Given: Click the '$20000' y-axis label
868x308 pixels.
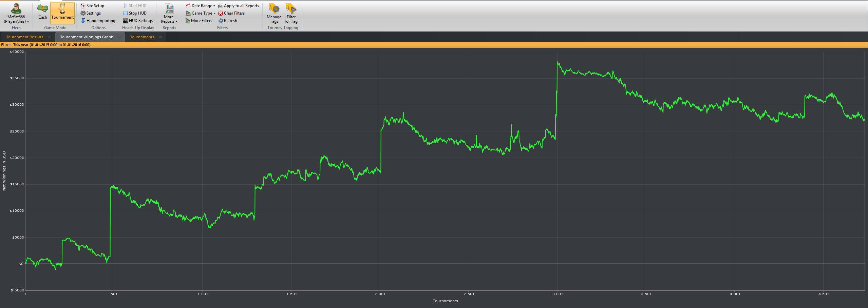Looking at the screenshot, I should (17, 158).
